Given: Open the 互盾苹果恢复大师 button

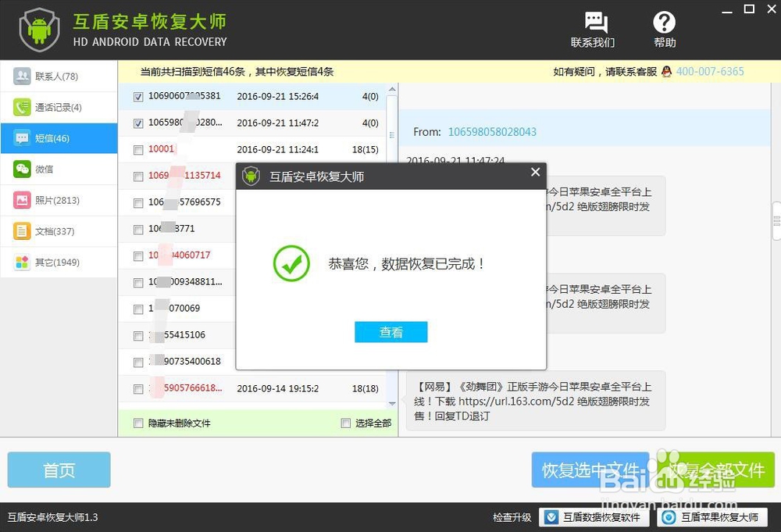Looking at the screenshot, I should click(712, 518).
